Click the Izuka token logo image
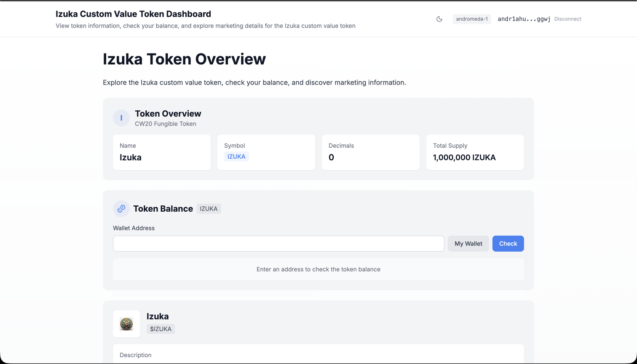Screen dimensions: 637x364 pos(126,324)
